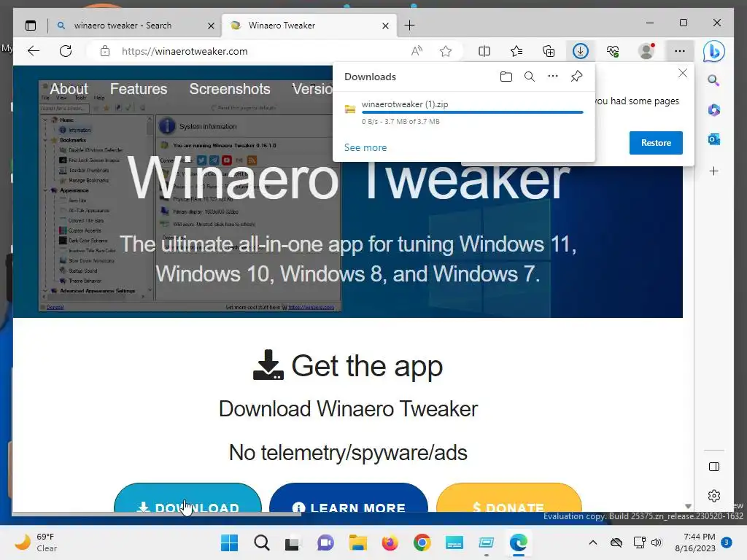The image size is (747, 560).
Task: Toggle sidebar layout icon
Action: click(x=714, y=467)
